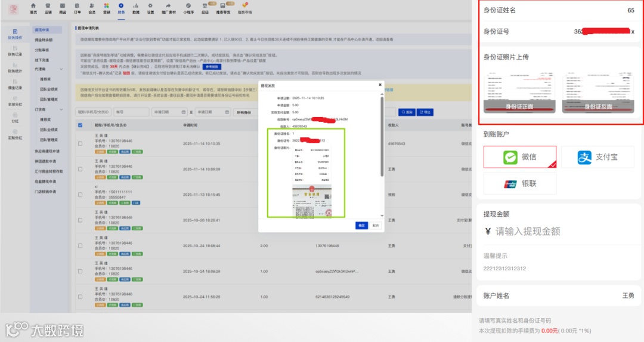Click the 请输入提现金额 amount field
The image size is (644, 342).
[528, 232]
